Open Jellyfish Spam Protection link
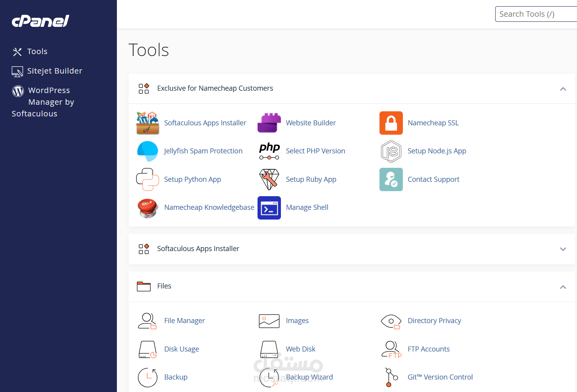This screenshot has width=577, height=392. tap(203, 151)
